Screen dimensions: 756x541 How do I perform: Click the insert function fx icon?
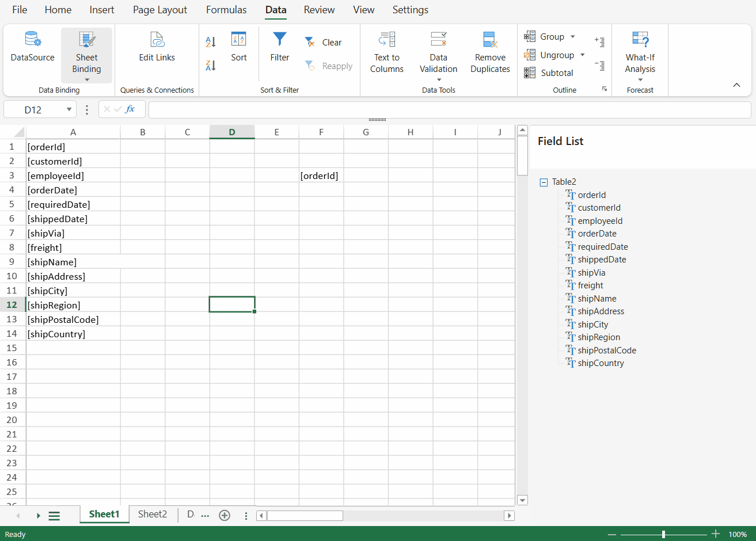tap(130, 109)
